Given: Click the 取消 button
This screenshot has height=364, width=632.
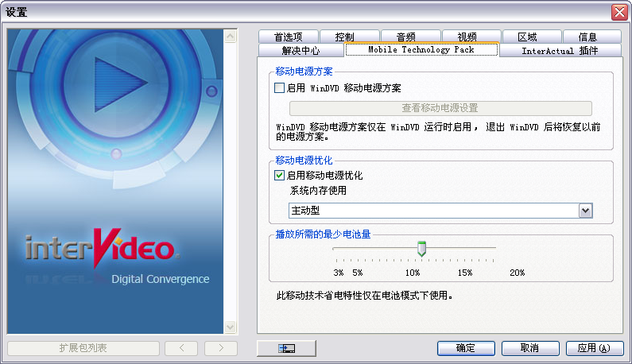Looking at the screenshot, I should coord(530,348).
